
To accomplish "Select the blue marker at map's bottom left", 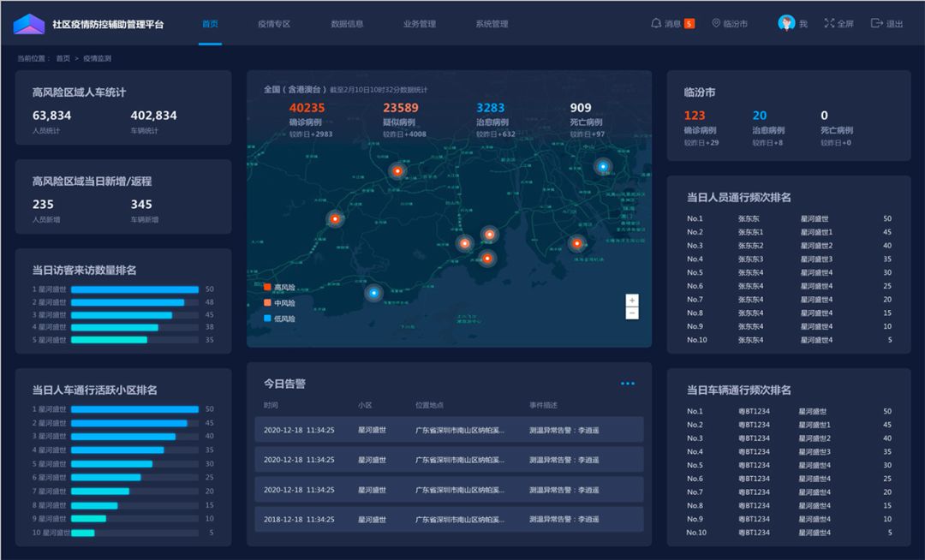I will 373,293.
